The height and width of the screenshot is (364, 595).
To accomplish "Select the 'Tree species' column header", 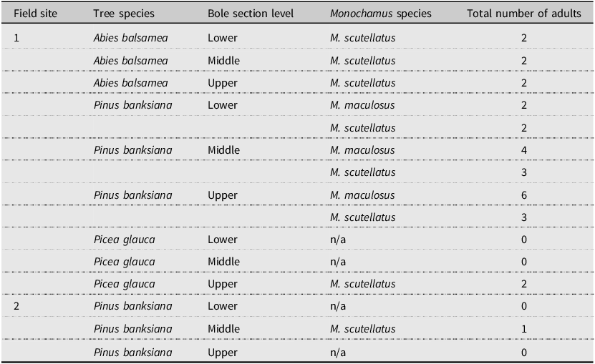I will pos(124,14).
